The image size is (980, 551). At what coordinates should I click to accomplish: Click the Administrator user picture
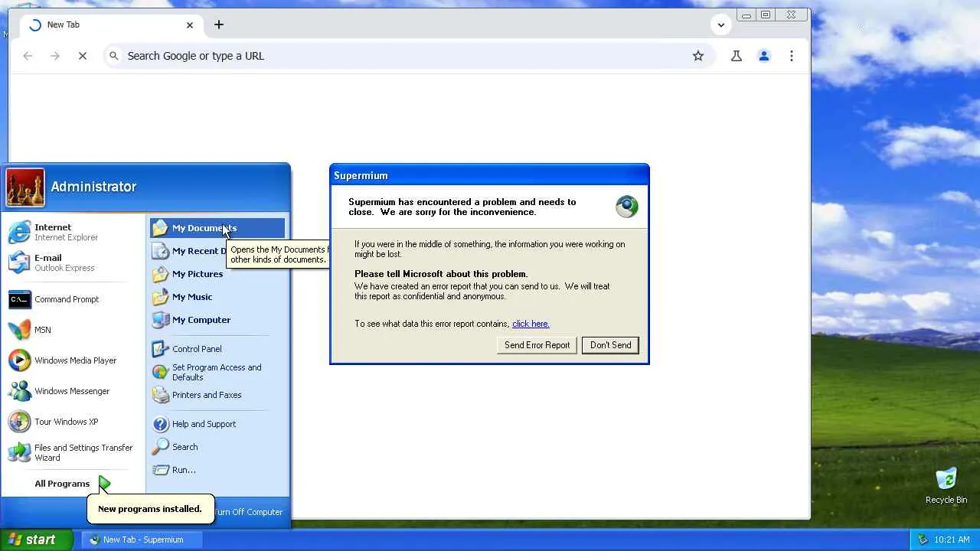click(x=25, y=187)
